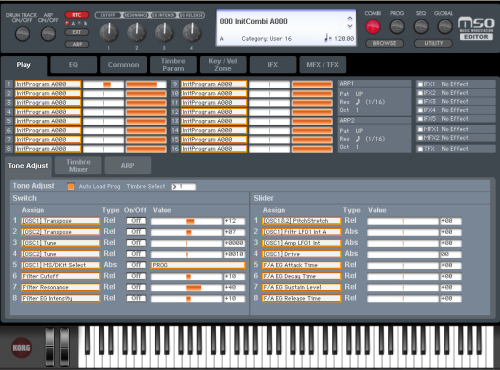This screenshot has height=370, width=500.
Task: Open timbre 1 program selector
Action: (48, 84)
